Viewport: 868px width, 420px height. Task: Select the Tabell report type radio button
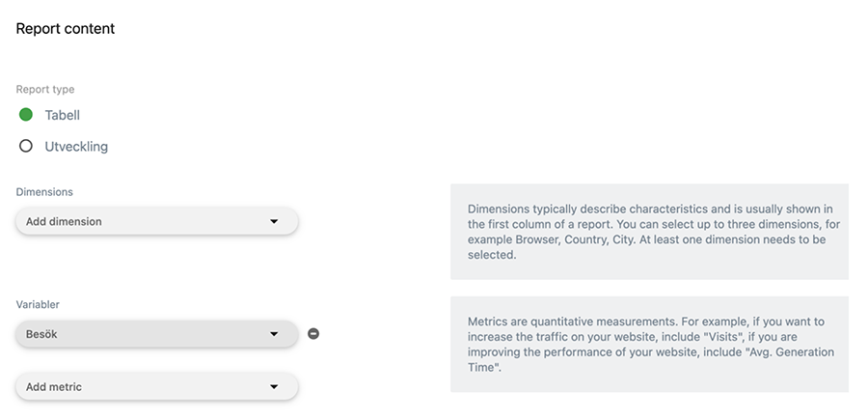[x=26, y=115]
